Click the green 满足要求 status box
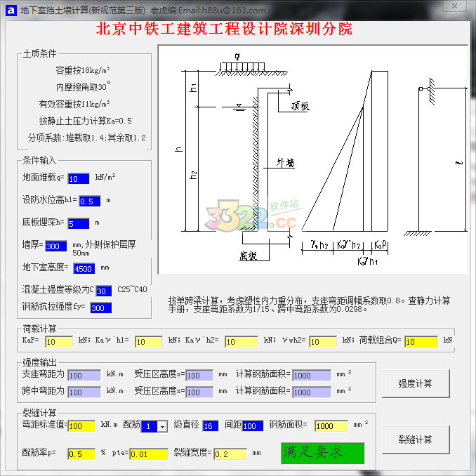476x476 pixels. [323, 454]
